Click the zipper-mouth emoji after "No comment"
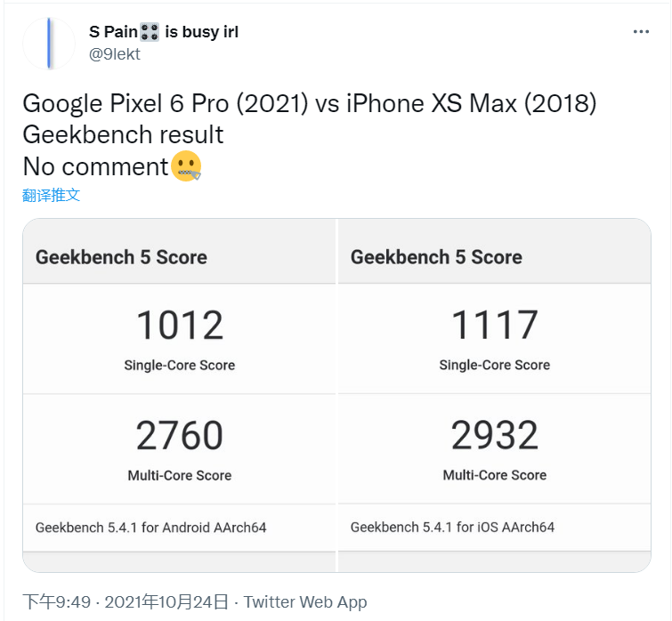Screen dimensions: 672x621 click(x=186, y=166)
